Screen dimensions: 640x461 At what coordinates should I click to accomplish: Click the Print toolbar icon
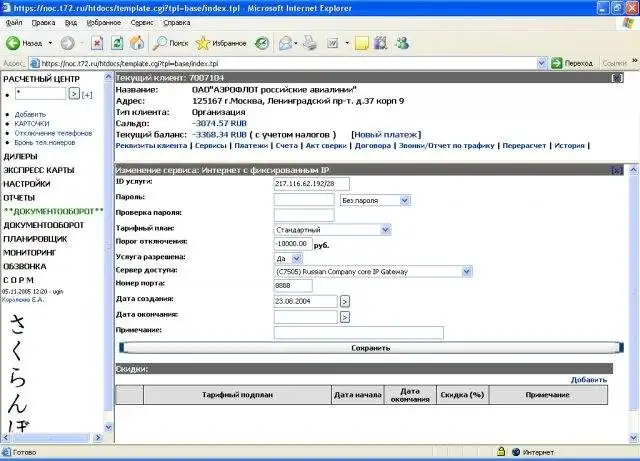[310, 43]
